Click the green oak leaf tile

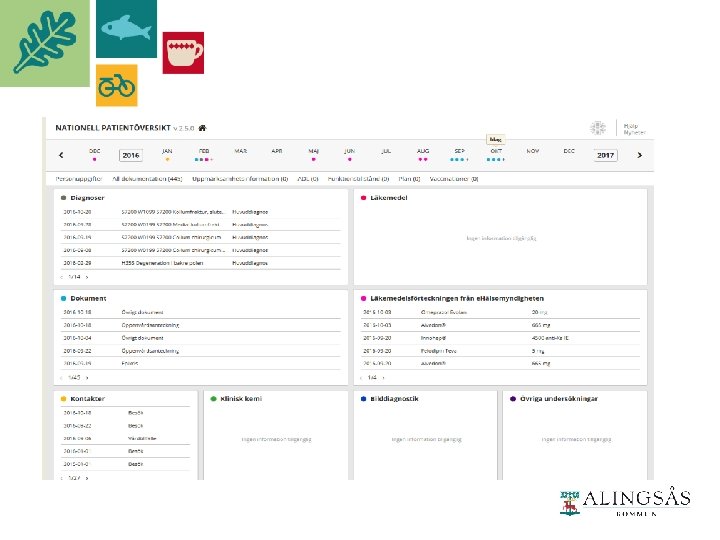[45, 43]
